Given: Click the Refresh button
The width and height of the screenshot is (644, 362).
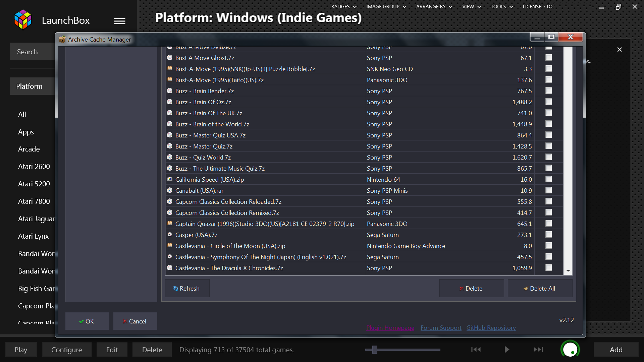Looking at the screenshot, I should click(187, 288).
